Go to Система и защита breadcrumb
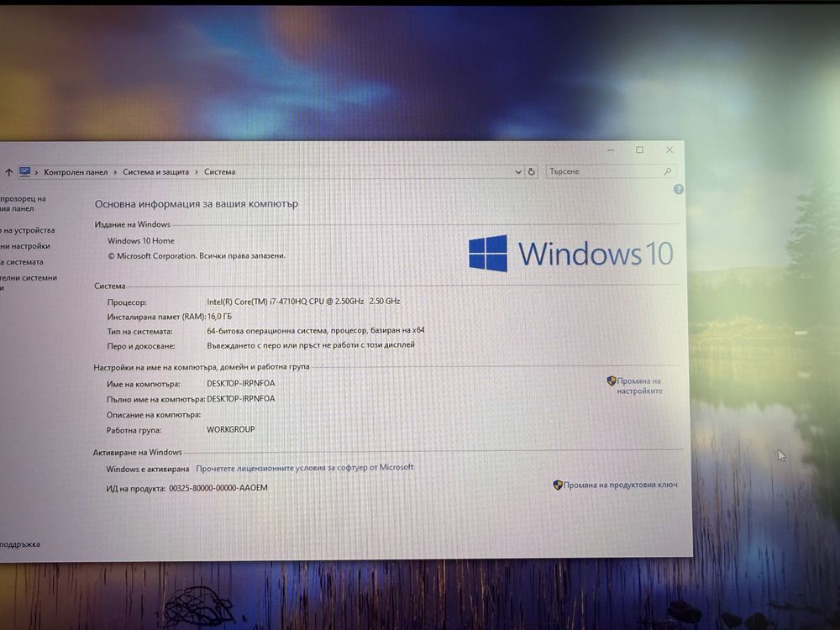Viewport: 840px width, 630px height. pyautogui.click(x=156, y=172)
